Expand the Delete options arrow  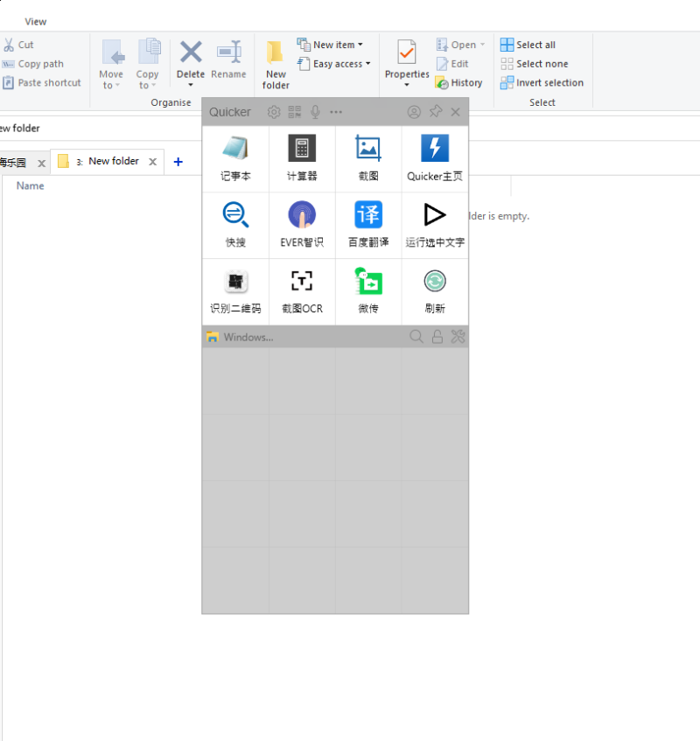pyautogui.click(x=191, y=85)
